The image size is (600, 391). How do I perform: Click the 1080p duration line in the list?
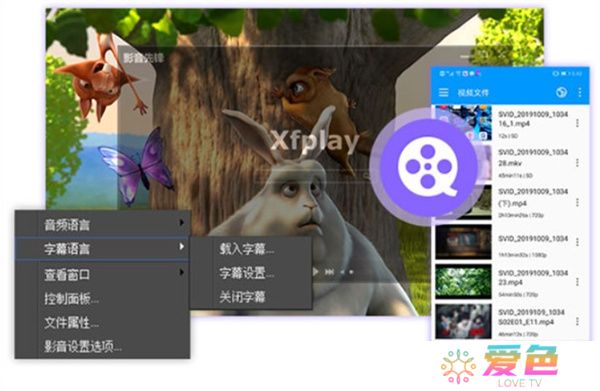tap(522, 254)
